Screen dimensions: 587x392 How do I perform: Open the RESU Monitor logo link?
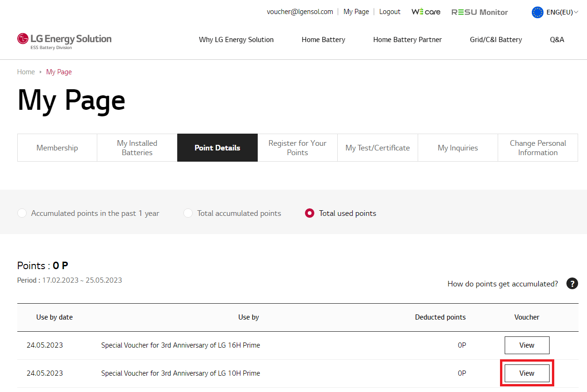click(479, 12)
